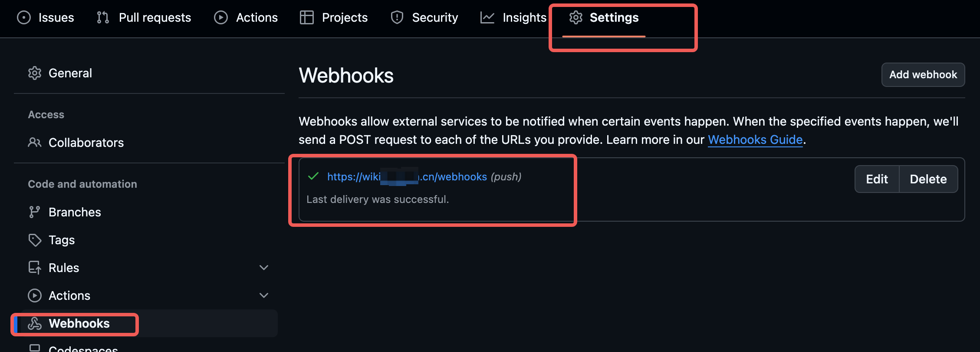Click the Webhooks sidebar icon

pyautogui.click(x=35, y=323)
